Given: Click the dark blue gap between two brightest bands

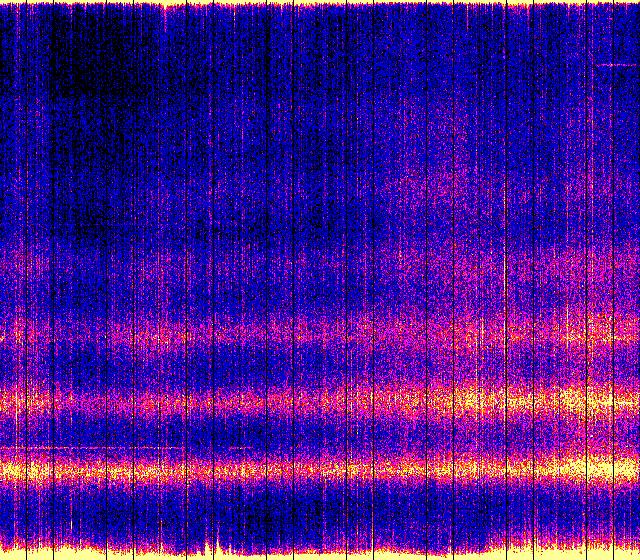Looking at the screenshot, I should pos(320,436).
